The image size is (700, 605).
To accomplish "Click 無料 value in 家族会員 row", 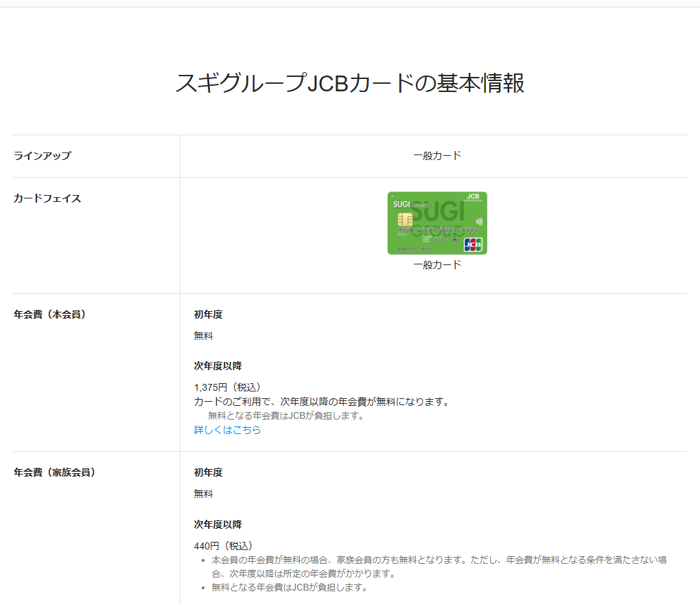I will coord(203,494).
